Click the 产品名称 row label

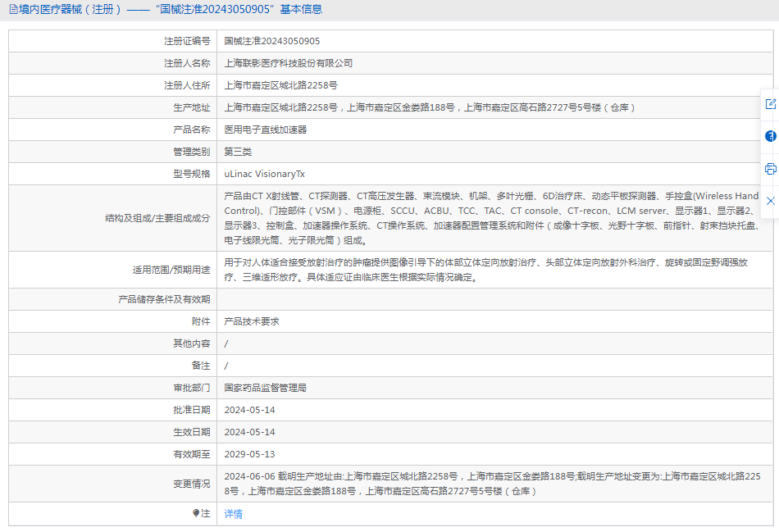pos(191,130)
